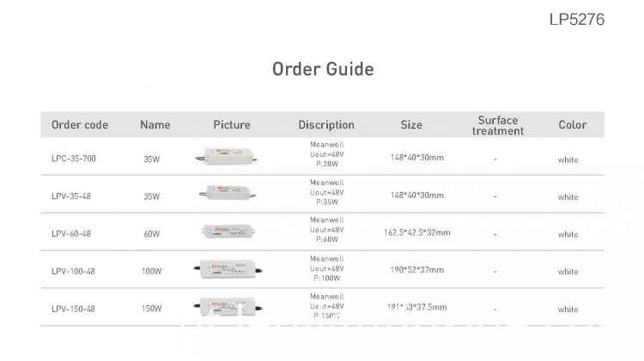This screenshot has width=644, height=361.
Task: Select the LPV-35-48 order code
Action: click(71, 196)
